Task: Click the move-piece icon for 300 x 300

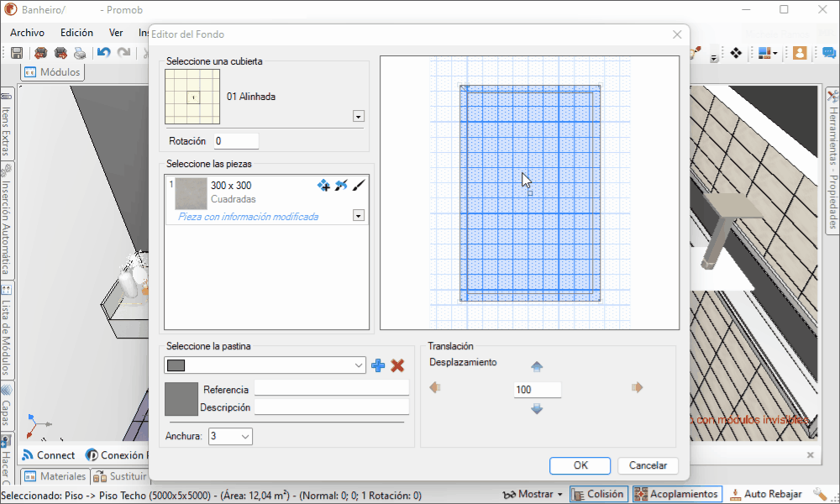Action: 323,186
